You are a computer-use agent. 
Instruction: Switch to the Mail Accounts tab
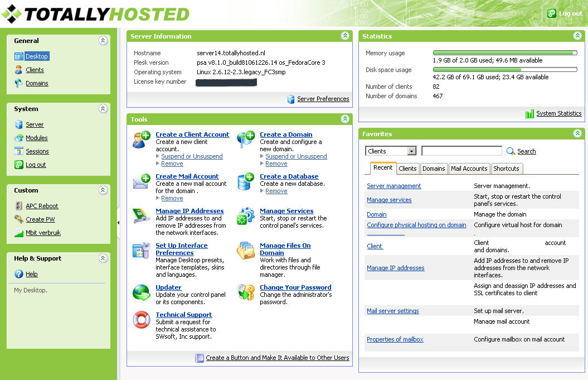pyautogui.click(x=469, y=169)
